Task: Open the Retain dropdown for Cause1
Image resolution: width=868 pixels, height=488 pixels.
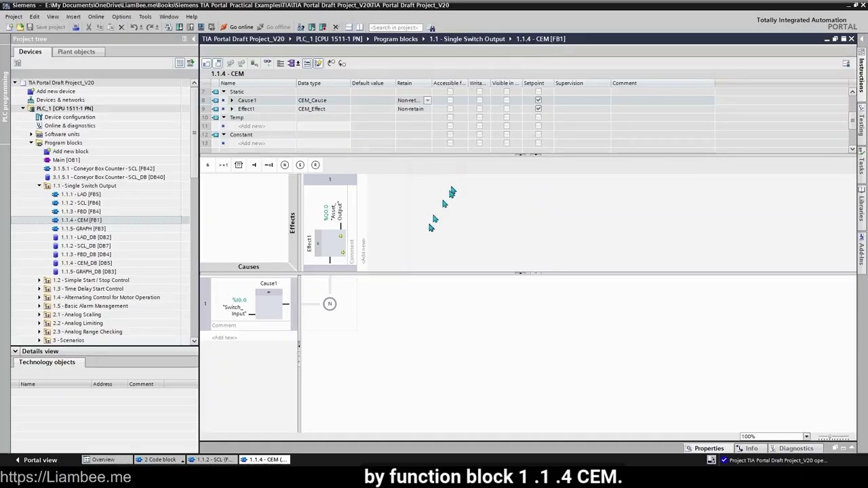Action: pos(427,100)
